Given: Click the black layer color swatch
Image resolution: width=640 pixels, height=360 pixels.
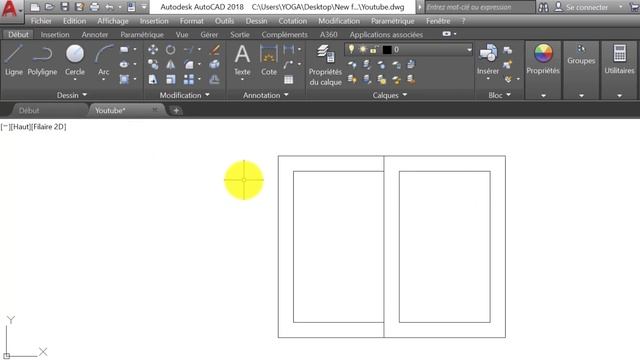Looking at the screenshot, I should [387, 50].
